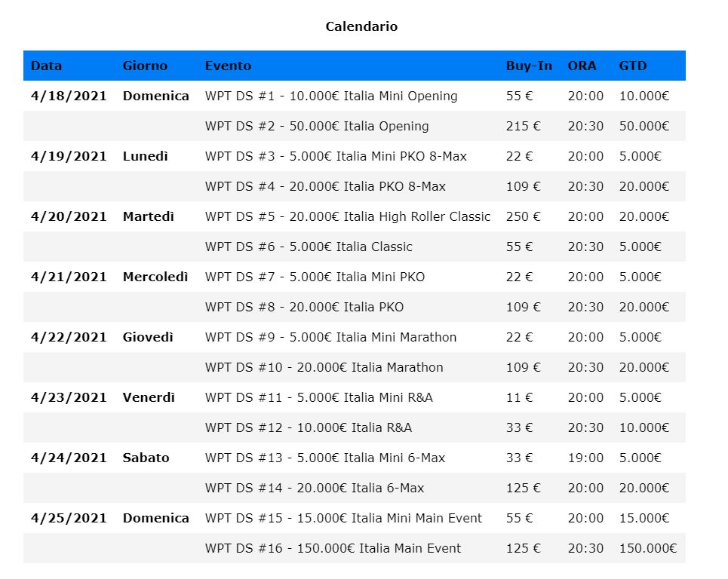
Task: Select the 250 € buy-in cell
Action: point(524,216)
